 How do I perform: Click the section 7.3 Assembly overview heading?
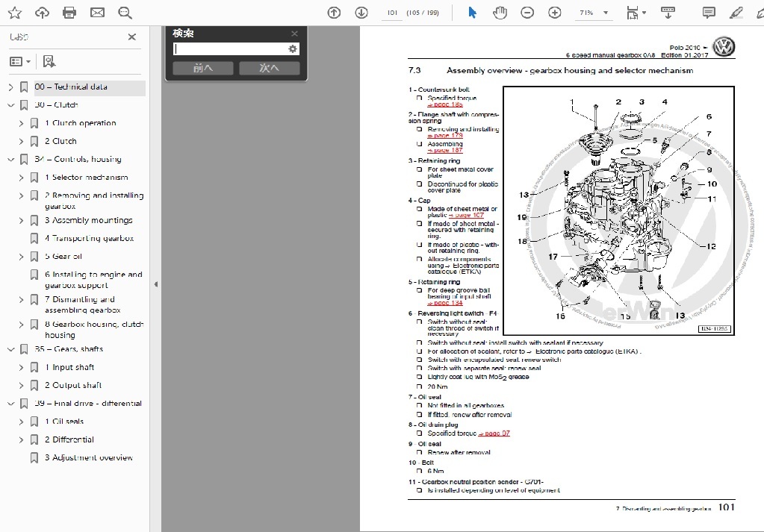(x=550, y=71)
